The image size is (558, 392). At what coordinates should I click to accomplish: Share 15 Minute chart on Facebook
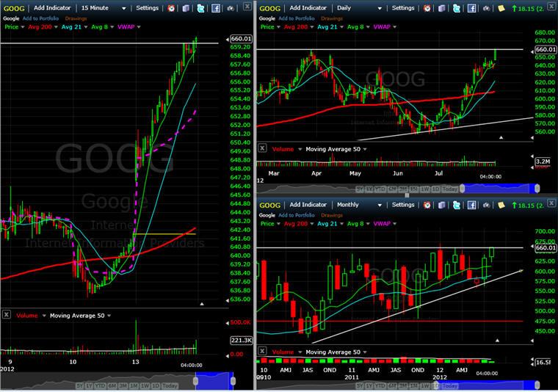click(x=216, y=8)
